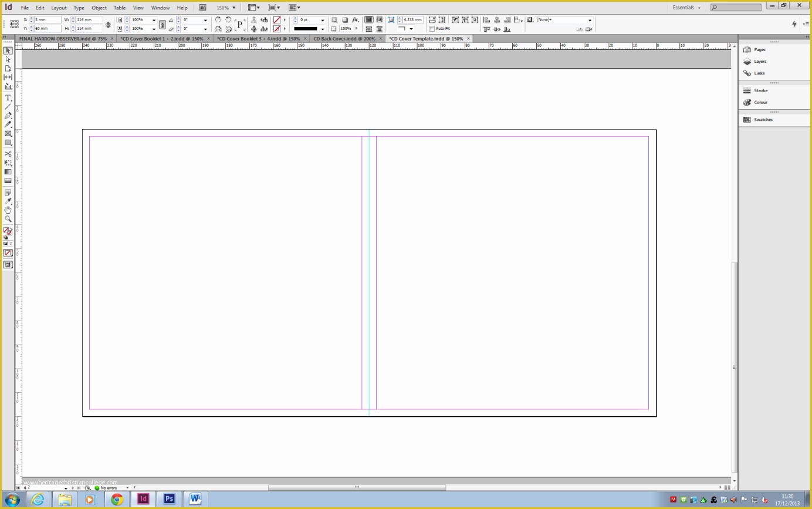Screen dimensions: 812x509
Task: Click the Quick Apply lightning button
Action: (x=794, y=24)
